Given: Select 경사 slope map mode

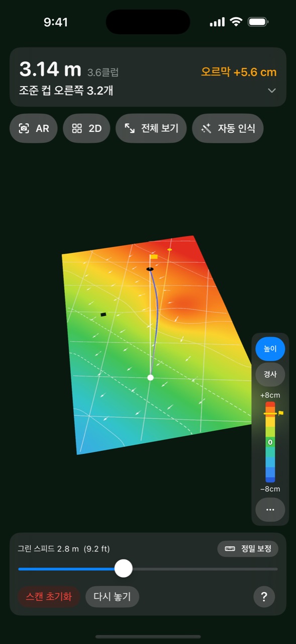Looking at the screenshot, I should pos(270,374).
